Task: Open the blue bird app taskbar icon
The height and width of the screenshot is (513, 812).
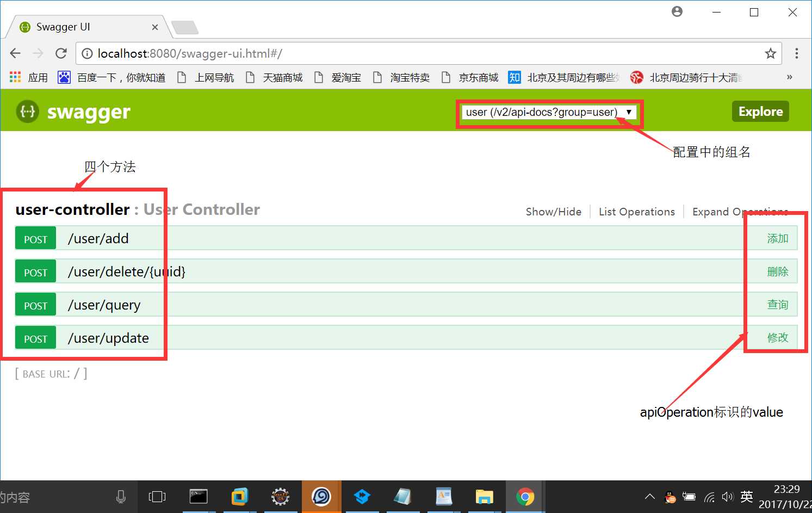Action: pyautogui.click(x=362, y=497)
